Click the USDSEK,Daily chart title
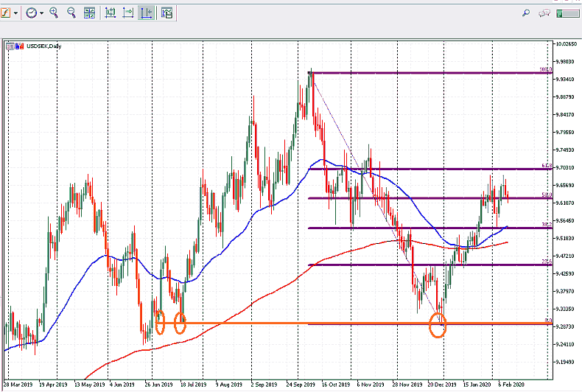Image resolution: width=582 pixels, height=392 pixels. pyautogui.click(x=43, y=46)
